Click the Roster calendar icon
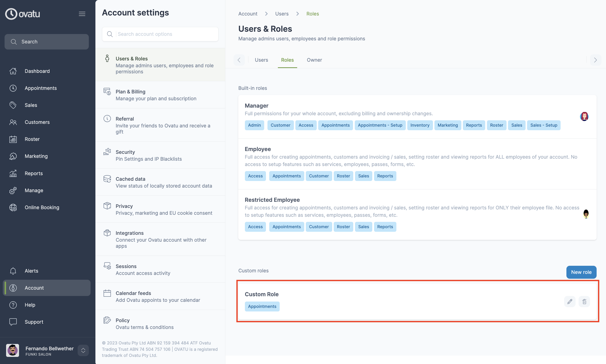 tap(13, 139)
